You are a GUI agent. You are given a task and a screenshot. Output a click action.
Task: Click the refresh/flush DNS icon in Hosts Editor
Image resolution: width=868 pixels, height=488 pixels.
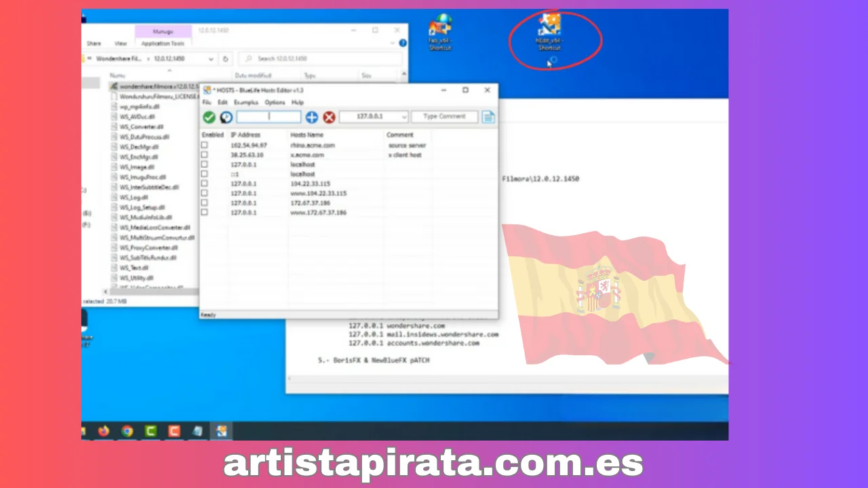(226, 117)
